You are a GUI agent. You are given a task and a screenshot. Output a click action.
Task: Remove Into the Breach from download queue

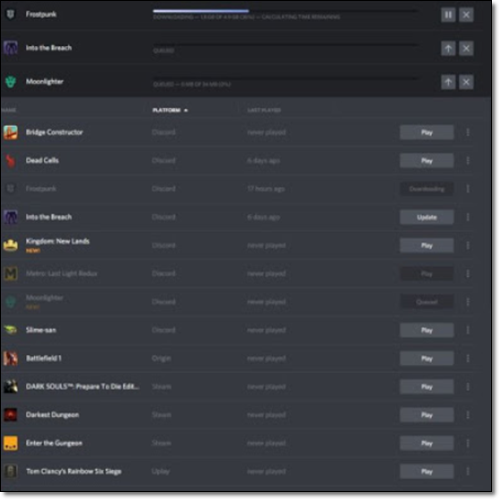(466, 49)
